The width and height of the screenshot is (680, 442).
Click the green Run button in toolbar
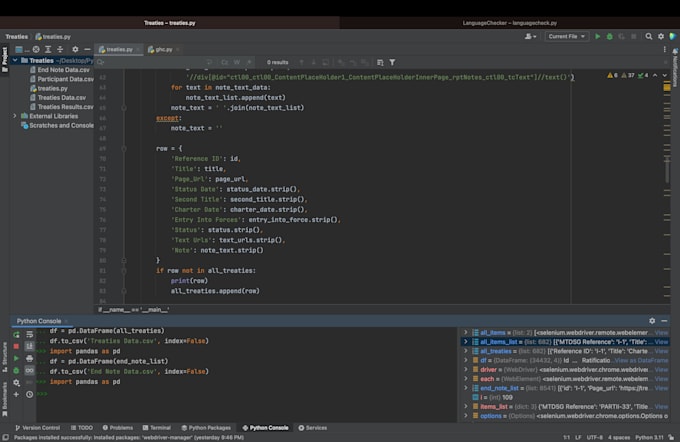598,36
